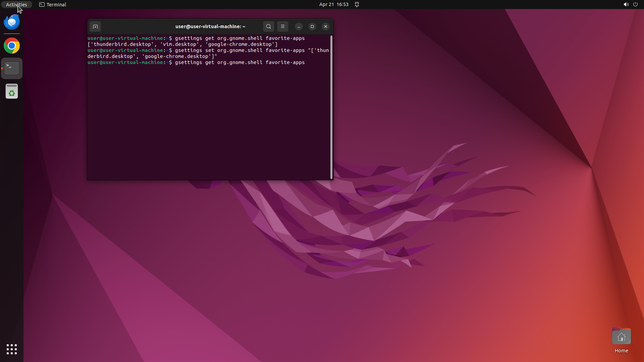The image size is (644, 362).
Task: Launch Google Chrome from the dock
Action: [x=12, y=46]
